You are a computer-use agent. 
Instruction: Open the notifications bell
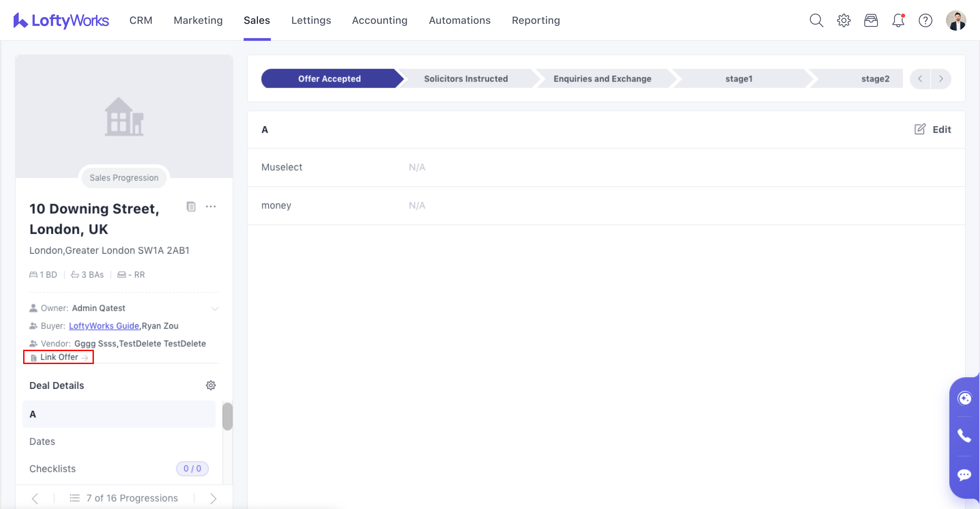point(898,20)
